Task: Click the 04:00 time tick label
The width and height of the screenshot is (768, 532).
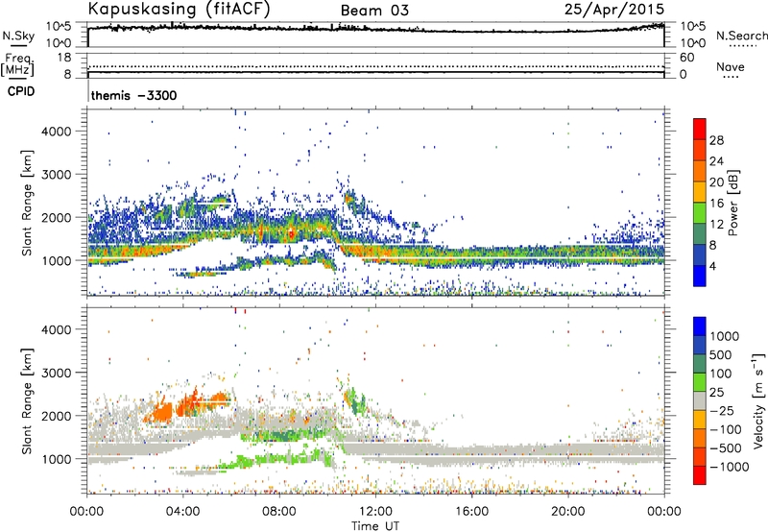Action: click(183, 512)
